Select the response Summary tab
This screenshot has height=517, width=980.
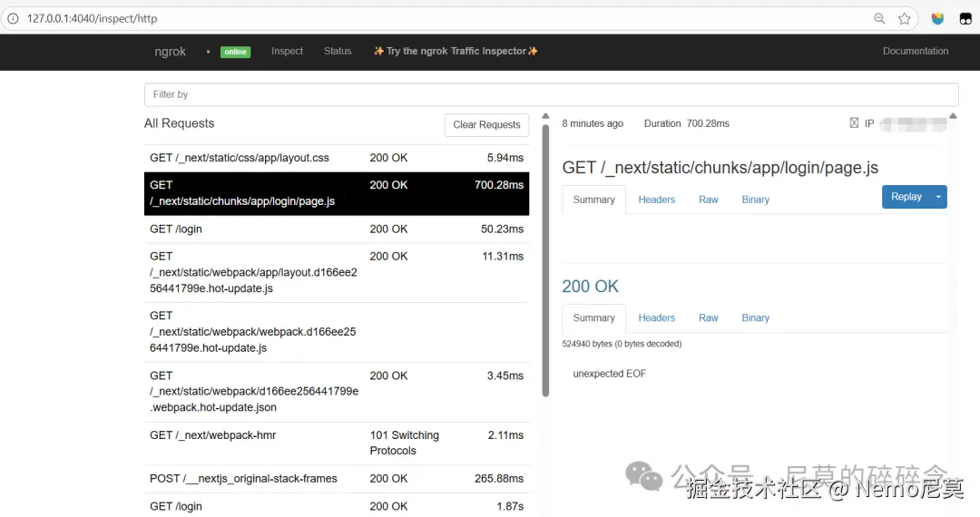pos(593,317)
